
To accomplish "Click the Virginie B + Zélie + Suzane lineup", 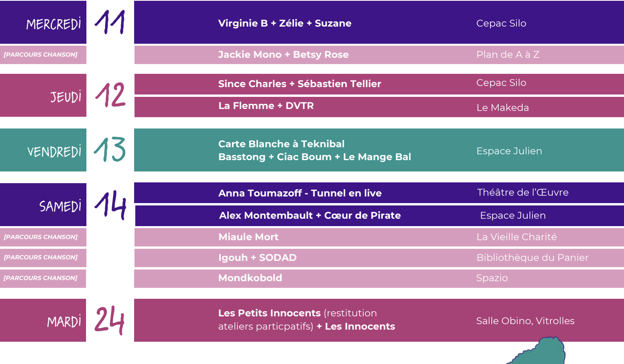I will pos(285,23).
